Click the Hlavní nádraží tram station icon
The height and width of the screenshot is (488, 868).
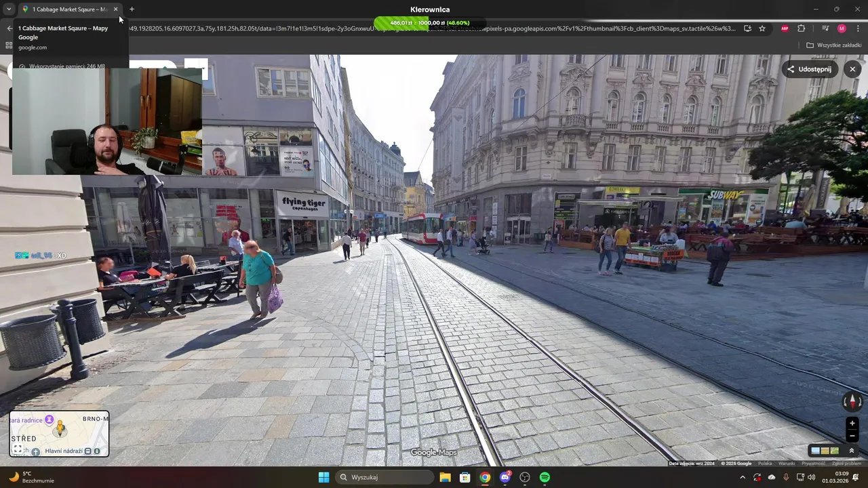tap(87, 451)
